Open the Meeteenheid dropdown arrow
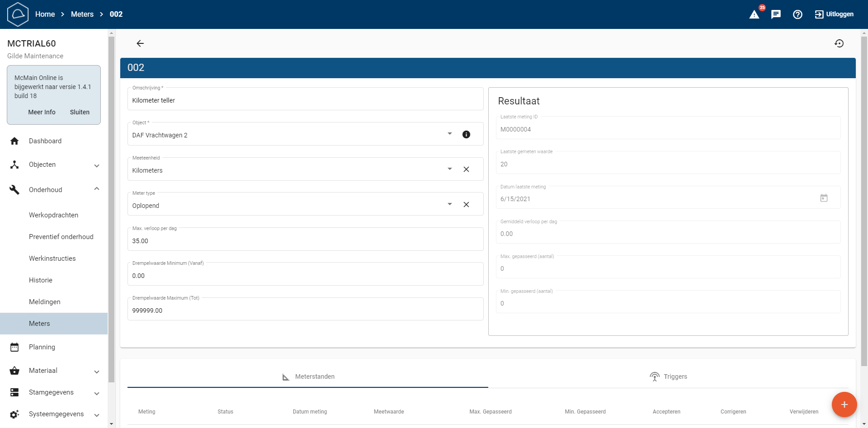This screenshot has height=428, width=868. 449,169
